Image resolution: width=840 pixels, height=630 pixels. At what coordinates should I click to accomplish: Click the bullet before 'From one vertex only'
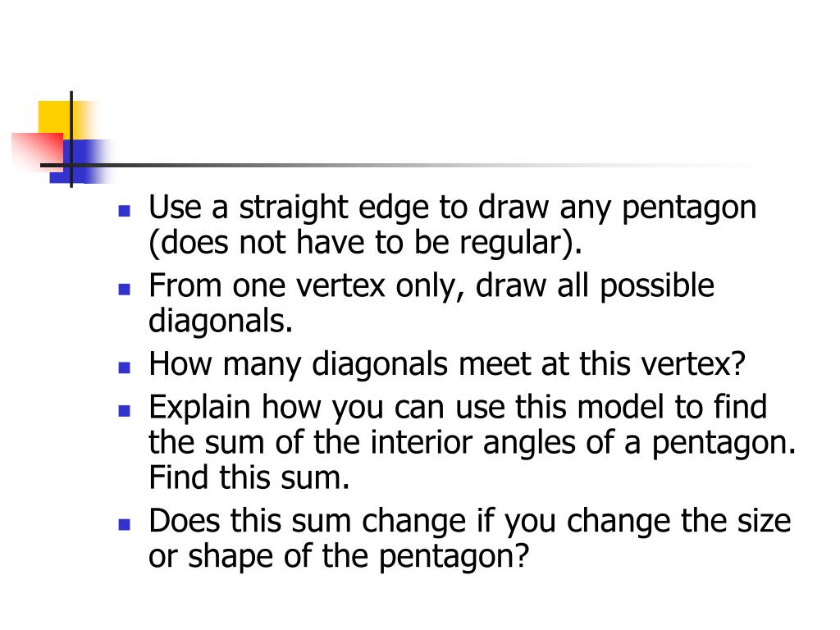125,290
